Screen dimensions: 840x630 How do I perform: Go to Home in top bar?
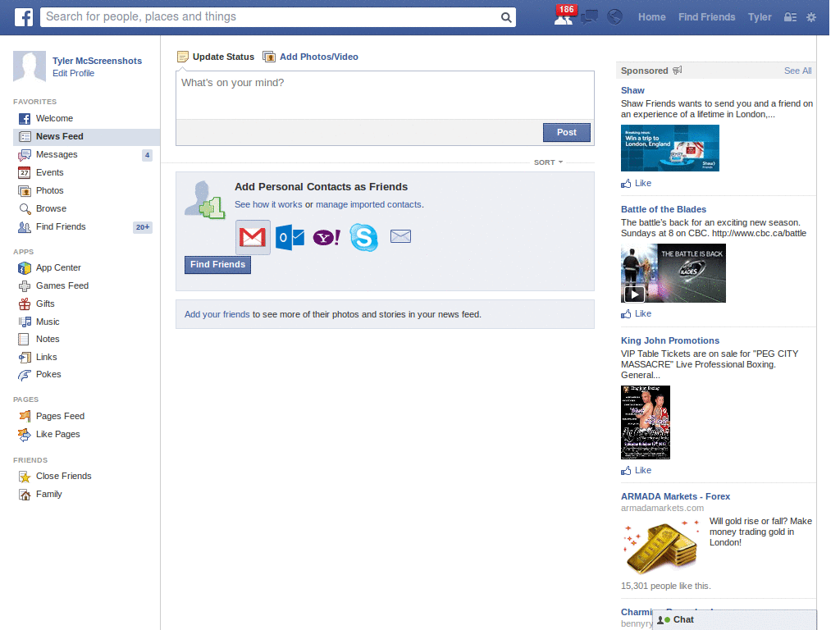(x=651, y=17)
